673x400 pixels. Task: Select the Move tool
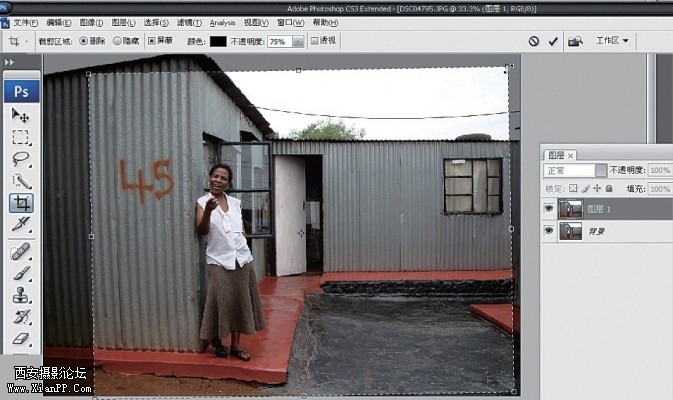(x=20, y=115)
